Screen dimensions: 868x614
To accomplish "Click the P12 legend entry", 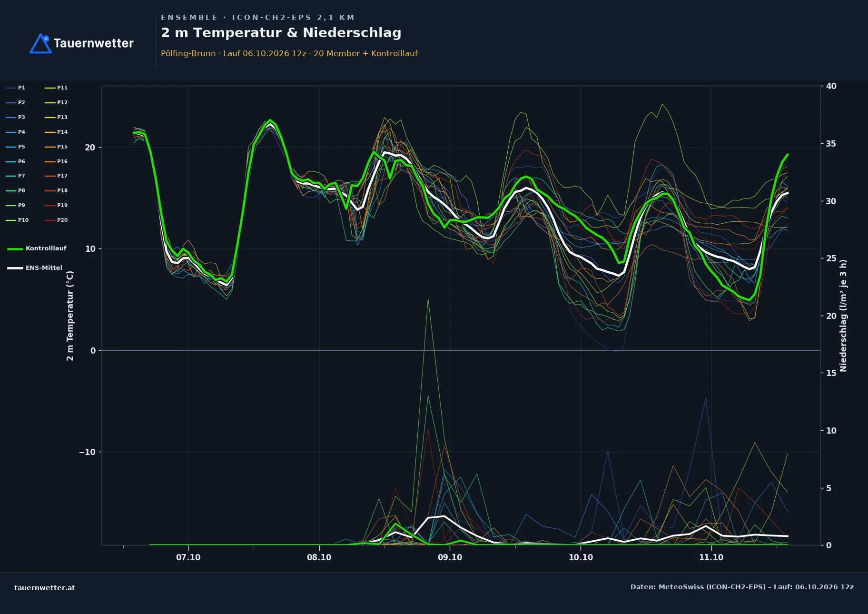I will point(56,103).
